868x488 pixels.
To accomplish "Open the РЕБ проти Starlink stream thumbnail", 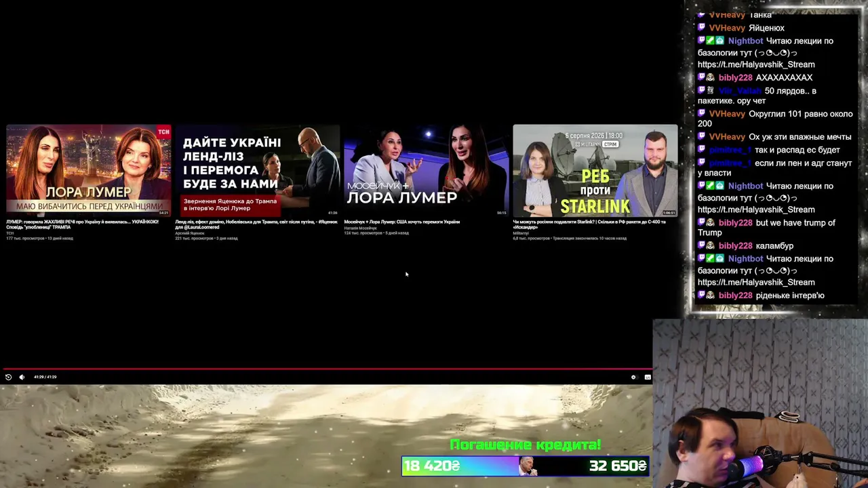I will point(595,170).
